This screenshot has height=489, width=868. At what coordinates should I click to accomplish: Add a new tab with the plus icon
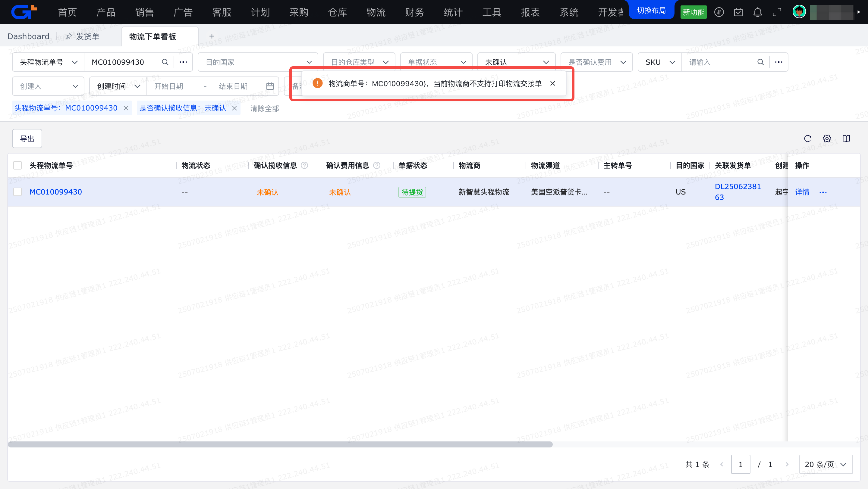coord(212,36)
